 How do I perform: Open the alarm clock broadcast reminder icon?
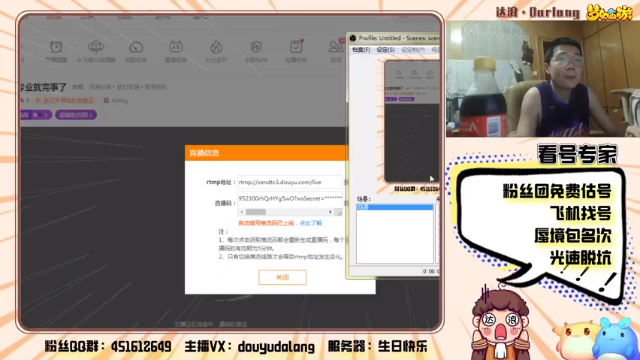point(56,47)
